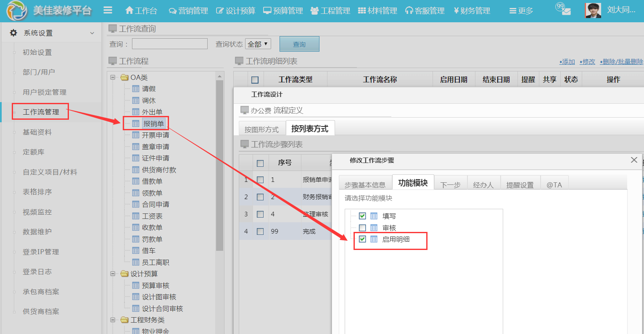Click the 查询 text input field

point(169,44)
